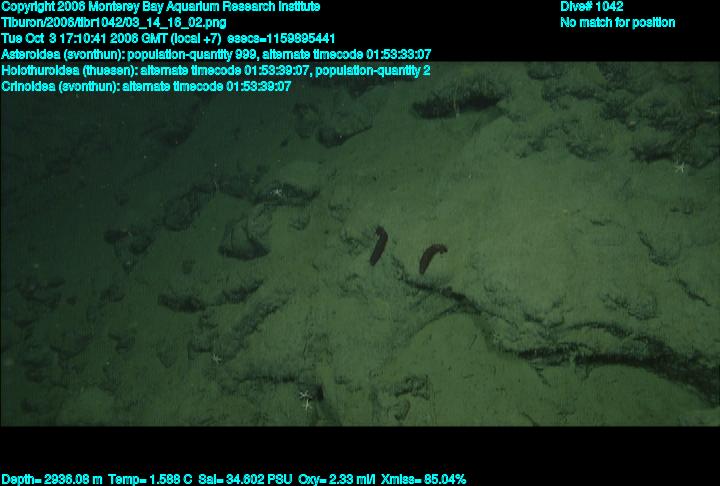
Task: Click the Depth reading in the footer
Action: 52,479
